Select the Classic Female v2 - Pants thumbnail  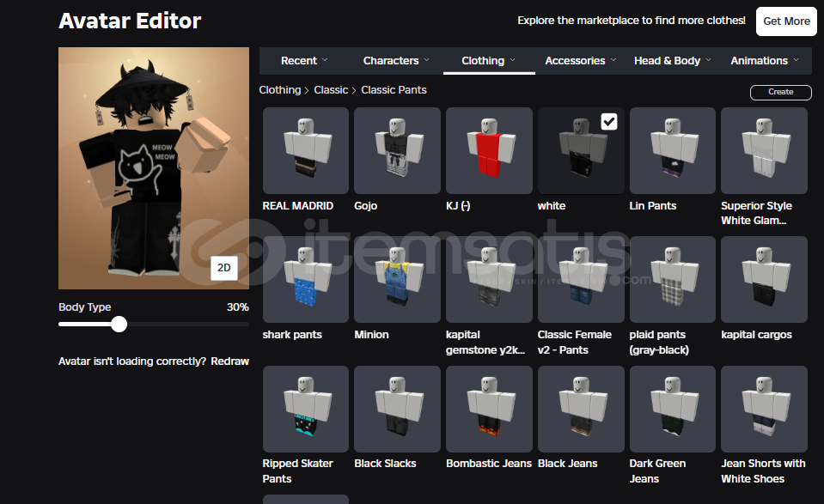581,279
